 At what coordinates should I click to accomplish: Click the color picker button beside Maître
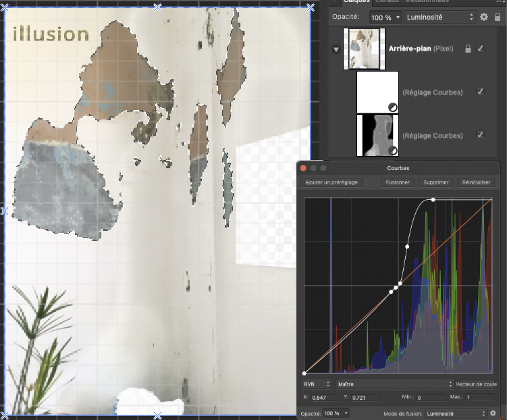click(476, 384)
